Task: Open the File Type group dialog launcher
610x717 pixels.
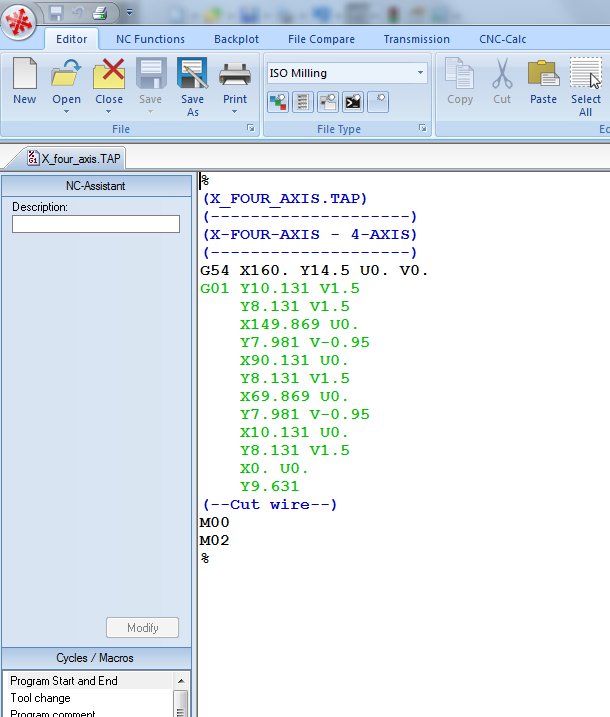Action: [x=423, y=128]
